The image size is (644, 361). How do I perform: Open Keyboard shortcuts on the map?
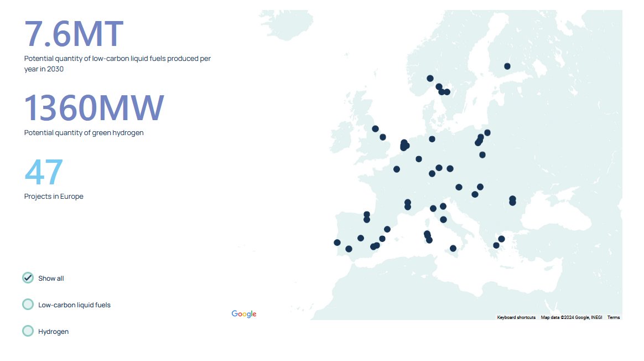tap(516, 317)
